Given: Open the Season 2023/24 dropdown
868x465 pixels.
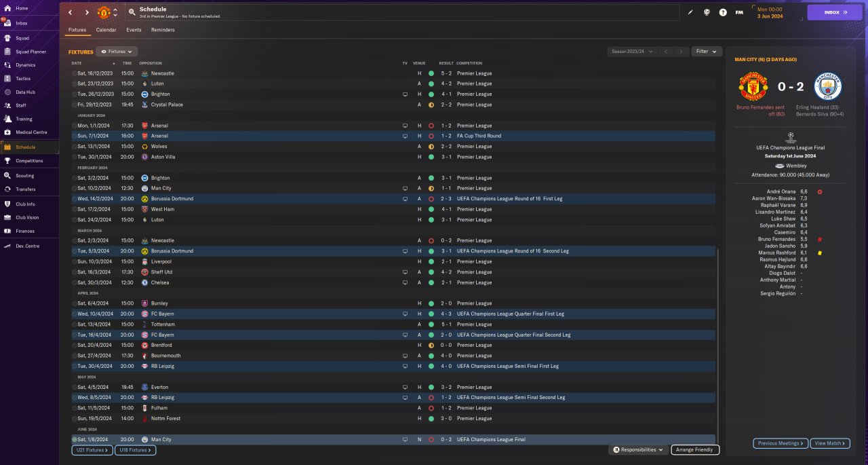Looking at the screenshot, I should point(633,52).
